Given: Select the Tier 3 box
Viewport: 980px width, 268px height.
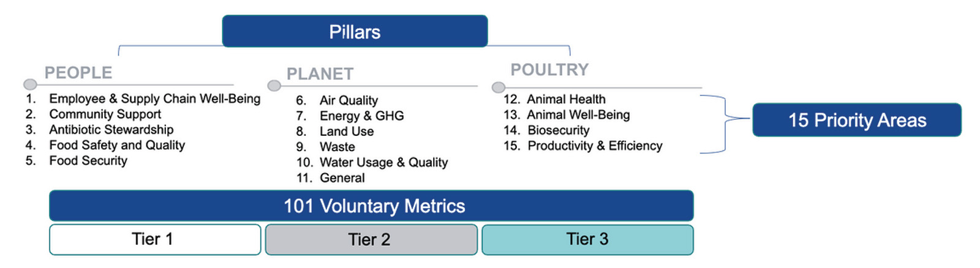Looking at the screenshot, I should tap(587, 239).
